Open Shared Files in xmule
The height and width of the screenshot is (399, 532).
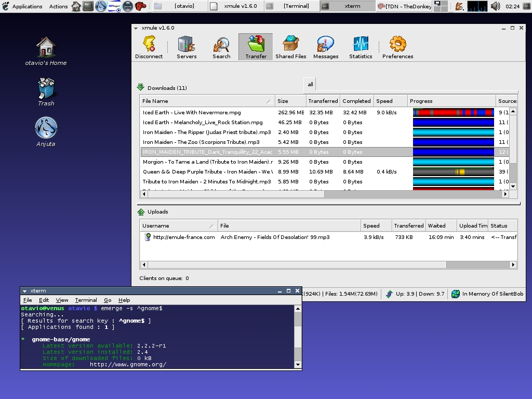click(291, 47)
